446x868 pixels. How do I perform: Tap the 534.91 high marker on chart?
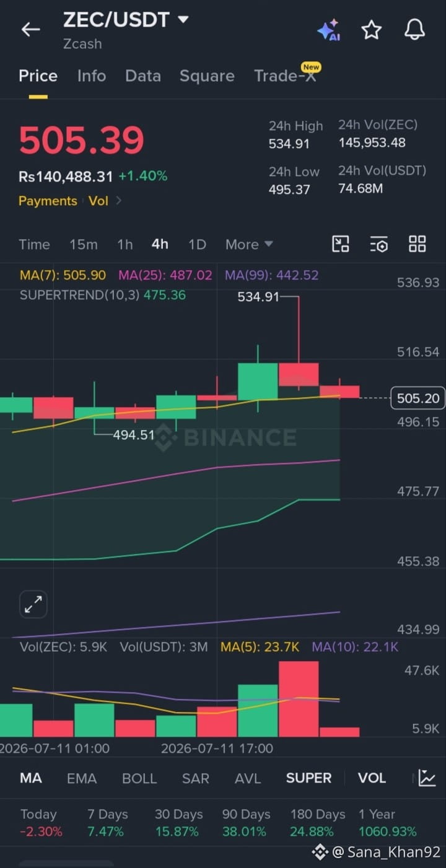258,297
